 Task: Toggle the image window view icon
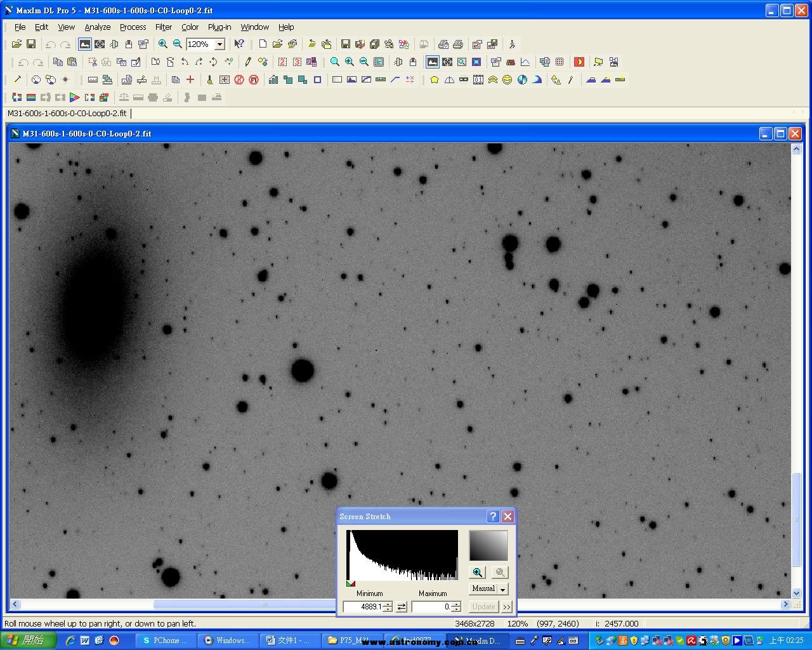[x=432, y=62]
